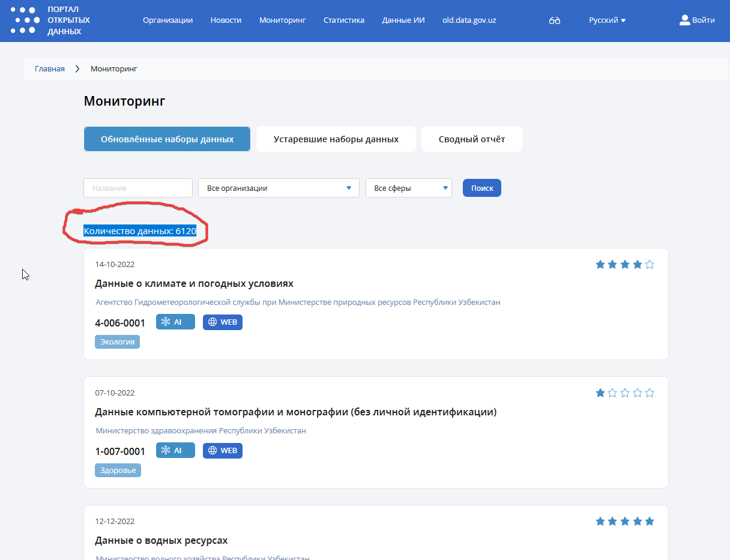
Task: Click Количество данных: 6120 text
Action: click(x=140, y=230)
